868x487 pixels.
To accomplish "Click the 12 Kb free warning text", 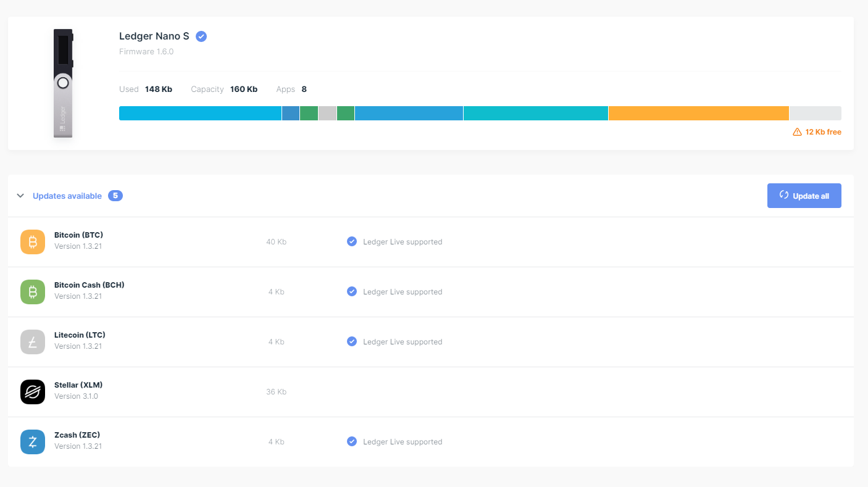I will click(x=824, y=132).
